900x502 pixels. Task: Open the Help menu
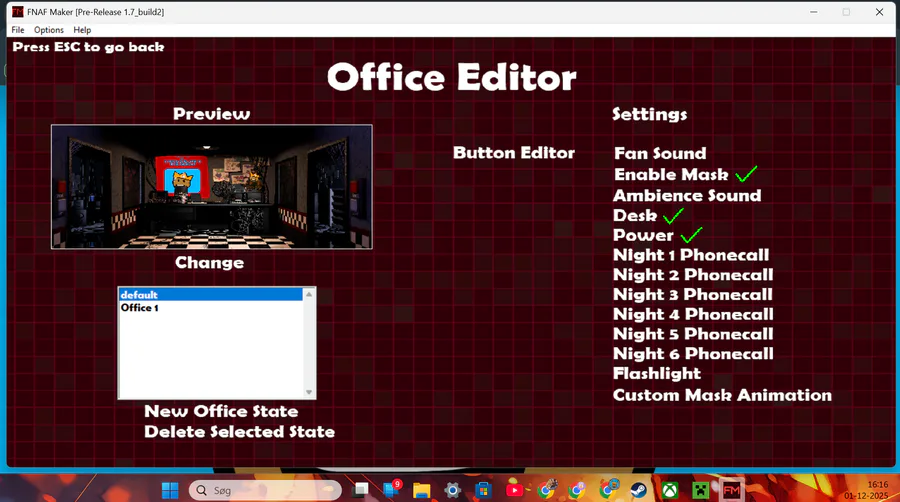tap(82, 30)
